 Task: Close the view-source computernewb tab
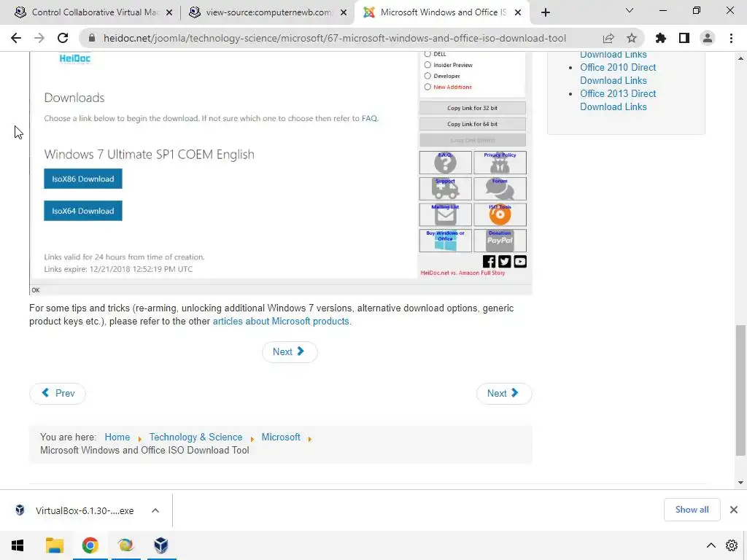pos(344,12)
